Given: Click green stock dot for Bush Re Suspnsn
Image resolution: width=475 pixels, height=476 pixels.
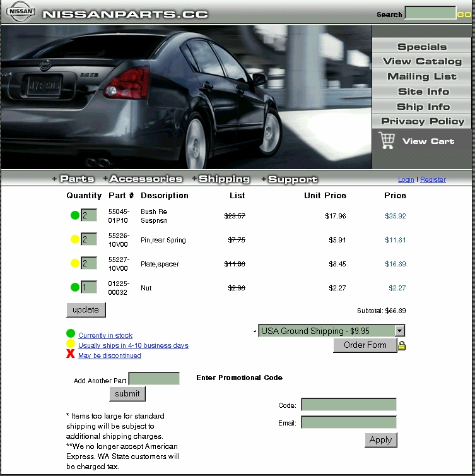Looking at the screenshot, I should [74, 215].
